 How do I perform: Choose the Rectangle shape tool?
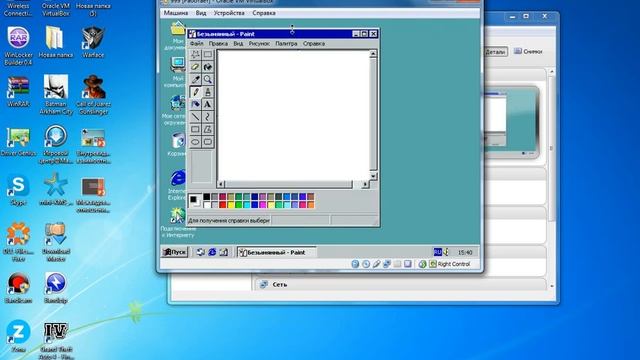point(195,129)
